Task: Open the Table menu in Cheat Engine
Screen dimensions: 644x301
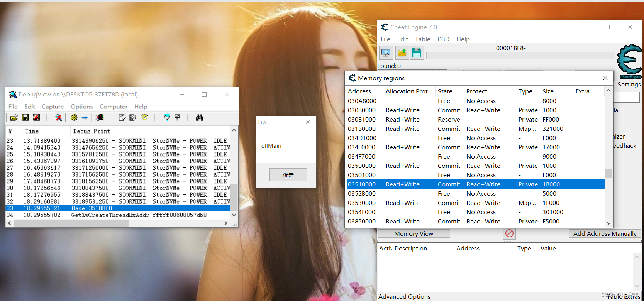Action: (x=422, y=39)
